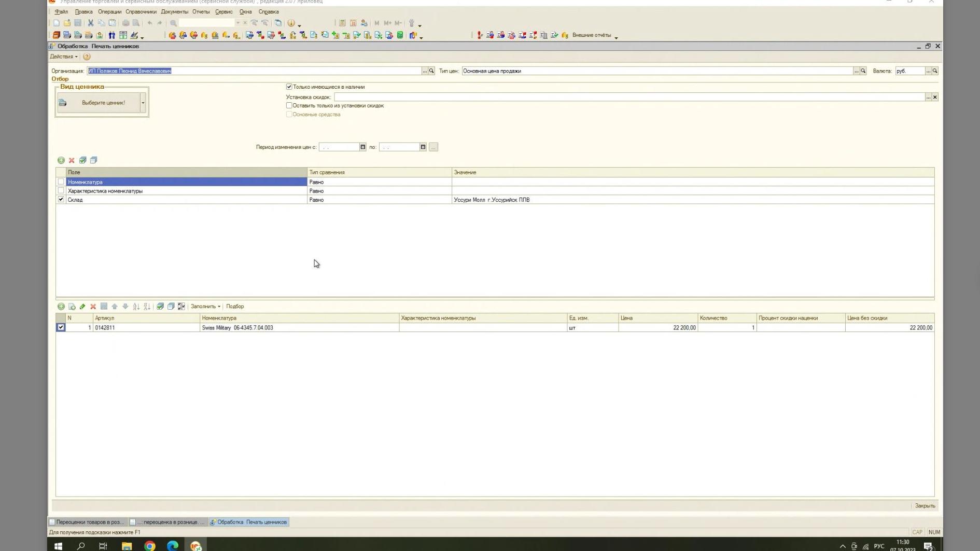This screenshot has height=551, width=980.
Task: Check all filter rows icon
Action: (82, 160)
